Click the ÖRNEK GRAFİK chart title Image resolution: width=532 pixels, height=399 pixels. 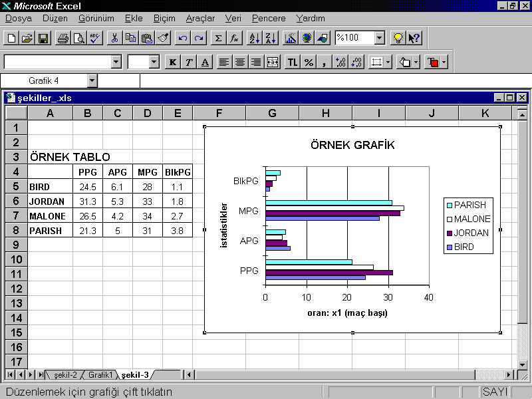tap(352, 145)
